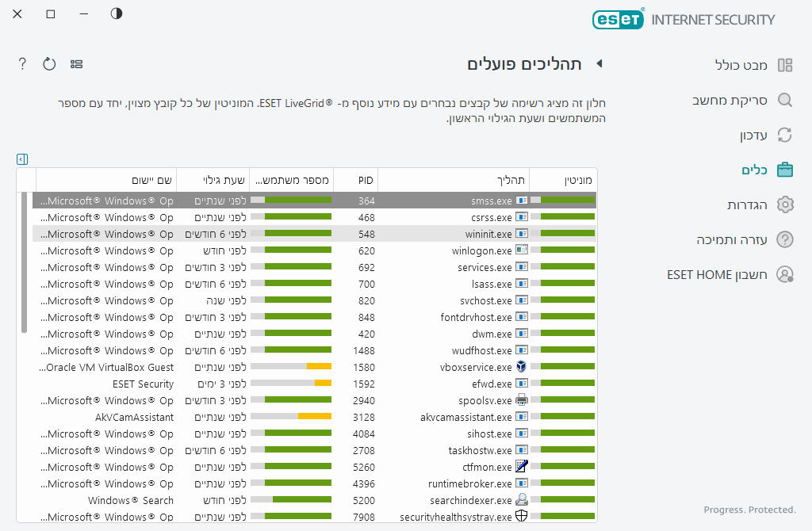The height and width of the screenshot is (531, 812).
Task: Click the list display options icon in toolbar
Action: point(76,64)
